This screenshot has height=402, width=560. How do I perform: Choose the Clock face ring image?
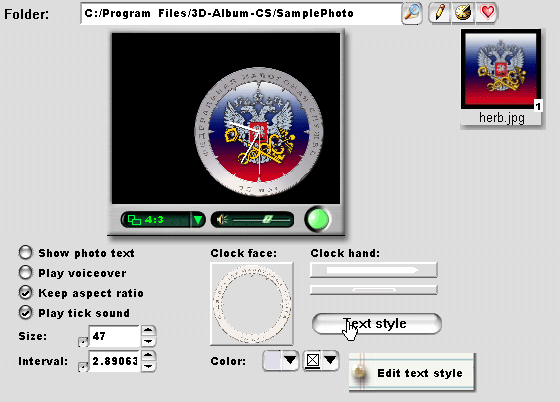[252, 304]
